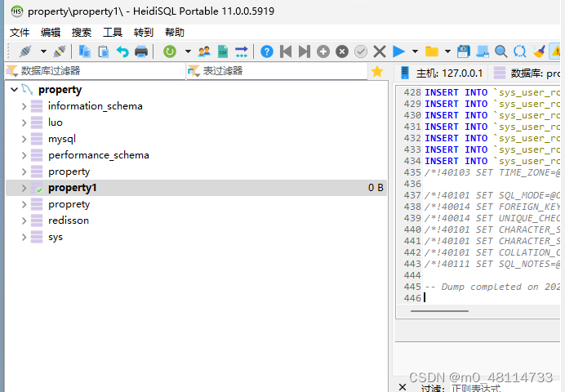Select the mysql database
This screenshot has height=392, width=565.
[62, 139]
